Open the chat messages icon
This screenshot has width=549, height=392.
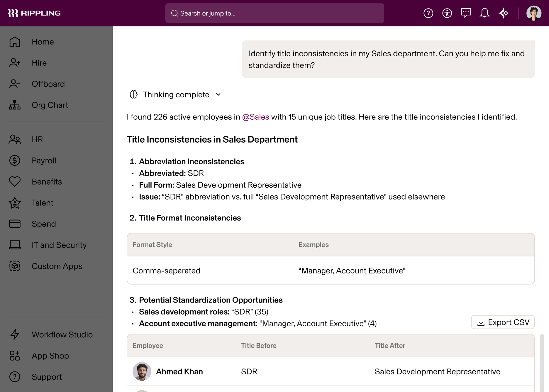pos(466,13)
